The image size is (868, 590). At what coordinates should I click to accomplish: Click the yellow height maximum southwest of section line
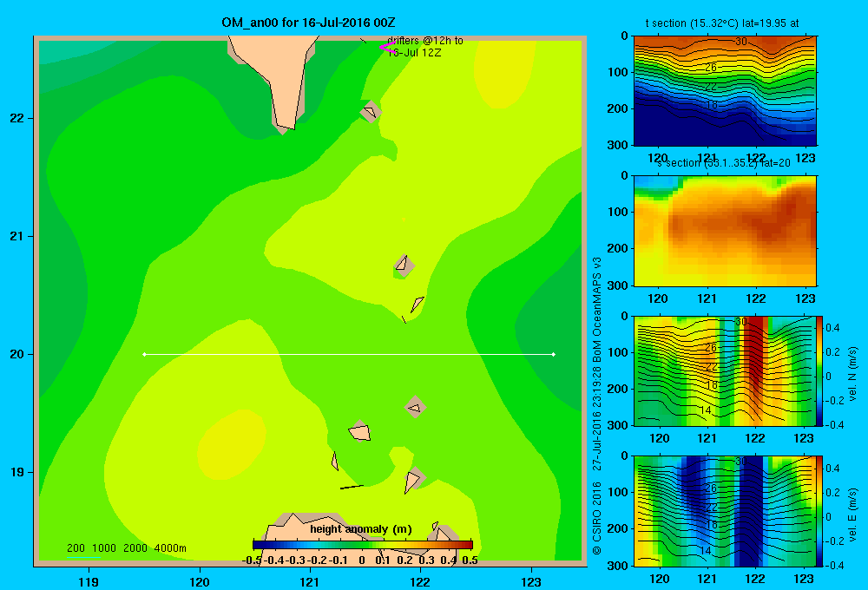(232, 444)
